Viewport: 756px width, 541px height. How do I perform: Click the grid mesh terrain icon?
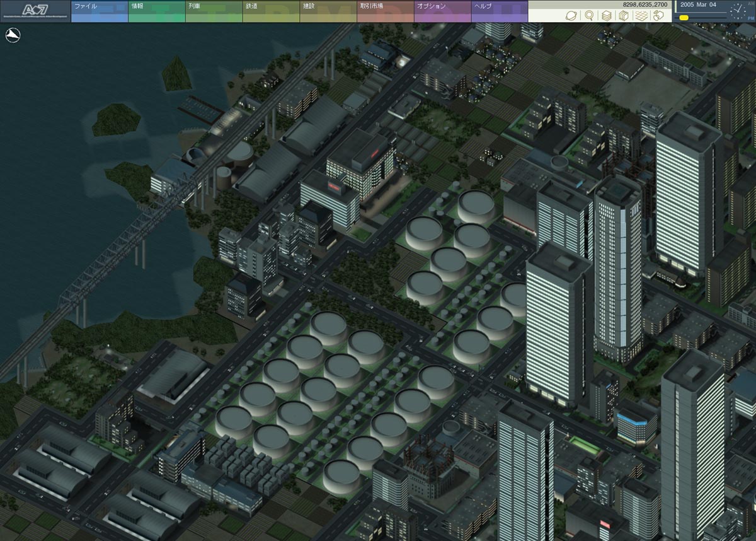pyautogui.click(x=641, y=16)
